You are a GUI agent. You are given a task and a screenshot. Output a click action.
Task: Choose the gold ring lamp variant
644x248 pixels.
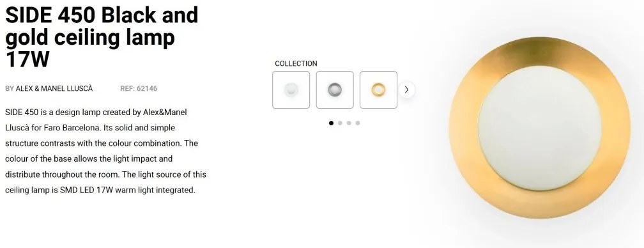coord(378,90)
